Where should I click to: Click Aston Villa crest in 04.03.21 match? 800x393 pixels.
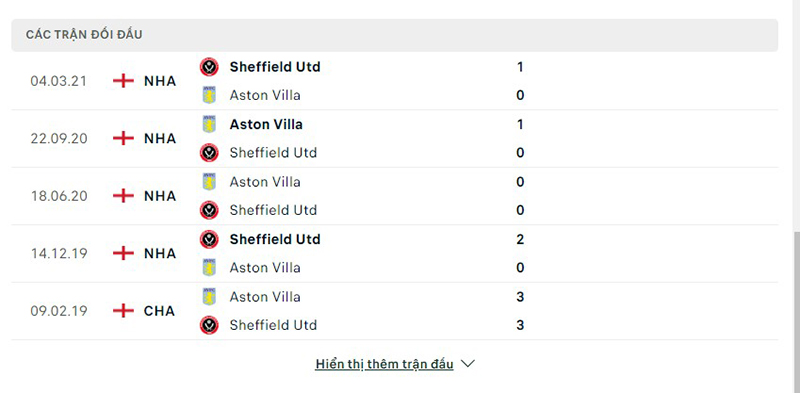[x=209, y=95]
